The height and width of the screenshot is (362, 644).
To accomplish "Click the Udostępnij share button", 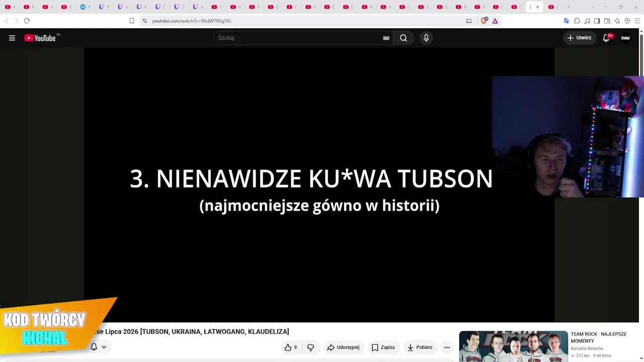I will 343,347.
